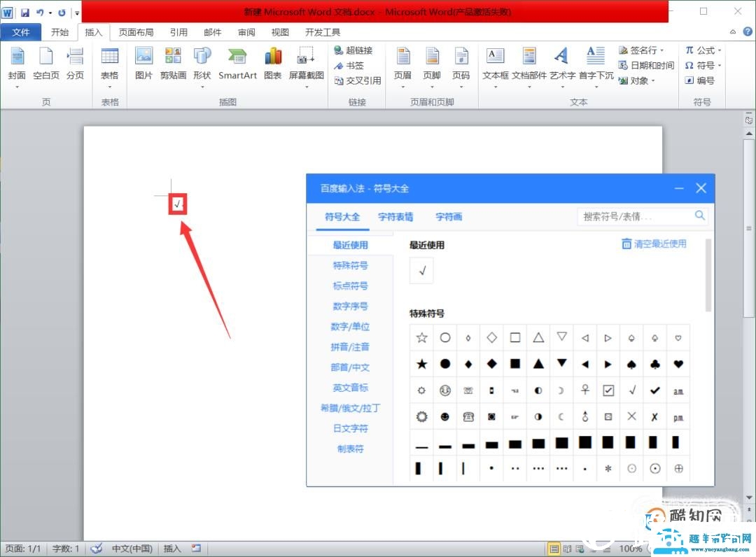The width and height of the screenshot is (756, 557).
Task: Insert Number (编号) symbol
Action: [x=699, y=80]
